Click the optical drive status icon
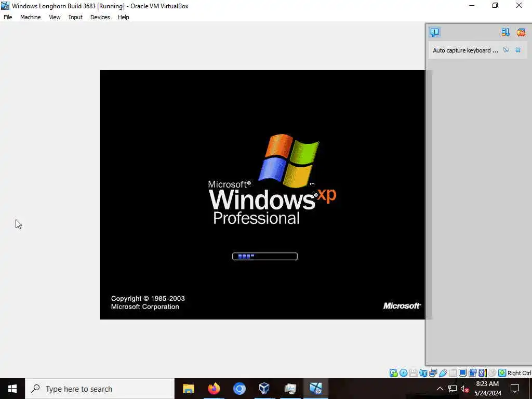 coord(403,373)
